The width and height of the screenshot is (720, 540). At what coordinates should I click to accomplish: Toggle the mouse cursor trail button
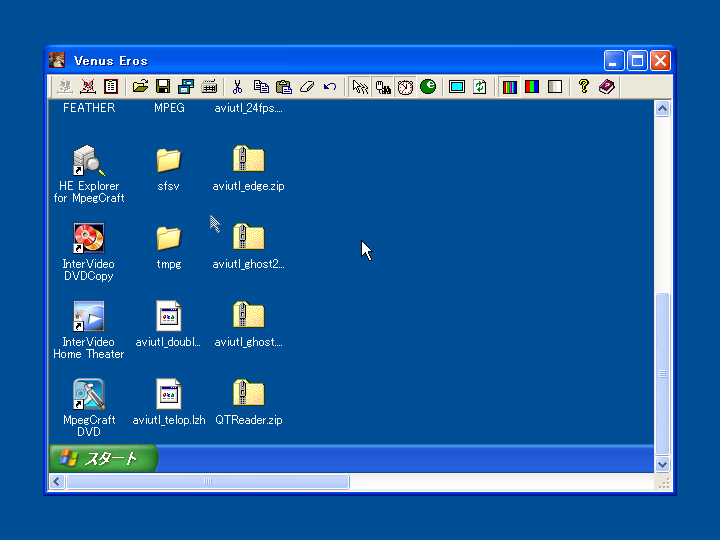[360, 86]
